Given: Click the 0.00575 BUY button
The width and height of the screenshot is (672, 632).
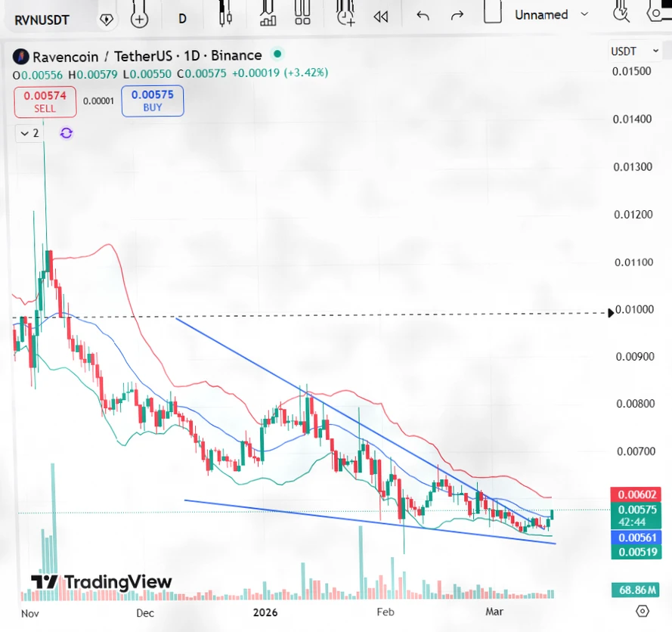Looking at the screenshot, I should click(153, 101).
